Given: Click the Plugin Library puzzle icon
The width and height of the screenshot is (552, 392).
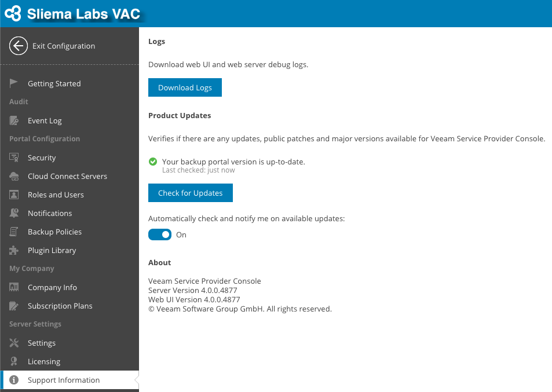Looking at the screenshot, I should pos(14,250).
